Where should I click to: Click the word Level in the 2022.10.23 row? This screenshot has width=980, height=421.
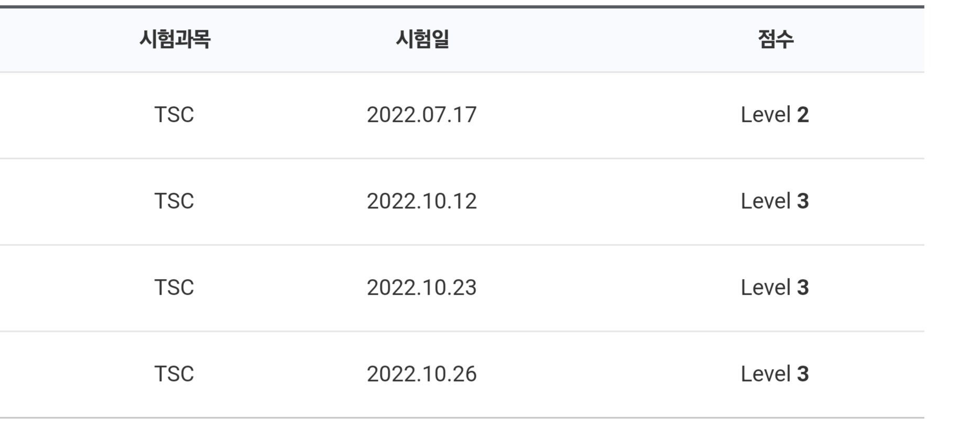tap(766, 287)
